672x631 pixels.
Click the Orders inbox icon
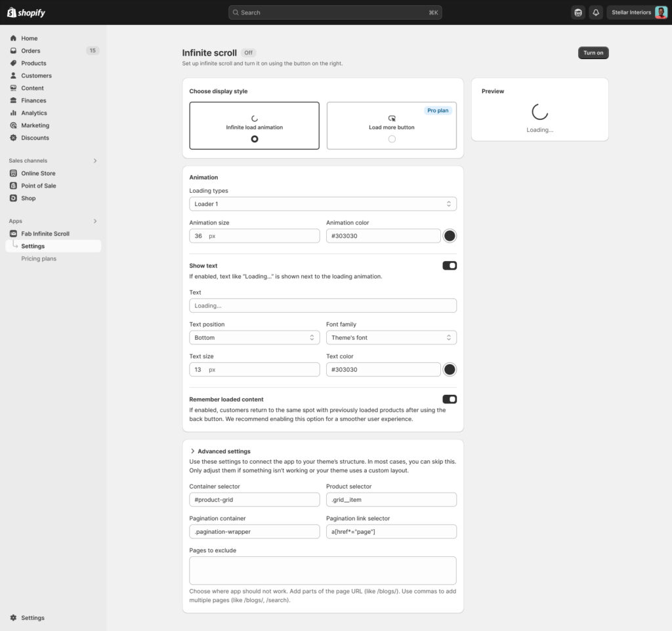tap(13, 51)
